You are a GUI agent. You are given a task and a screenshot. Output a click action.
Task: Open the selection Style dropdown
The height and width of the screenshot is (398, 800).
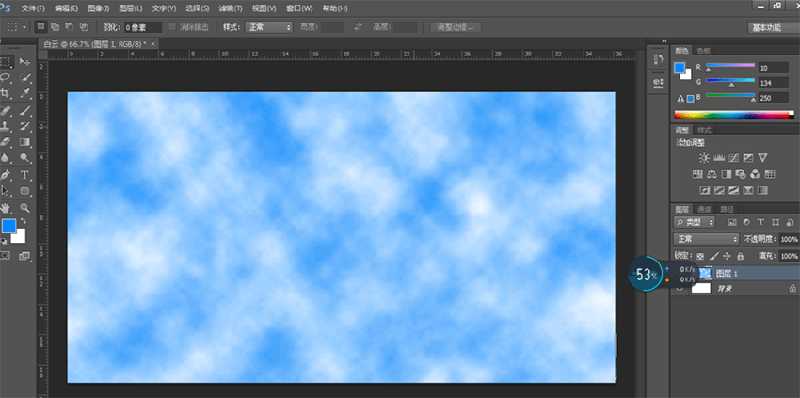pos(269,27)
